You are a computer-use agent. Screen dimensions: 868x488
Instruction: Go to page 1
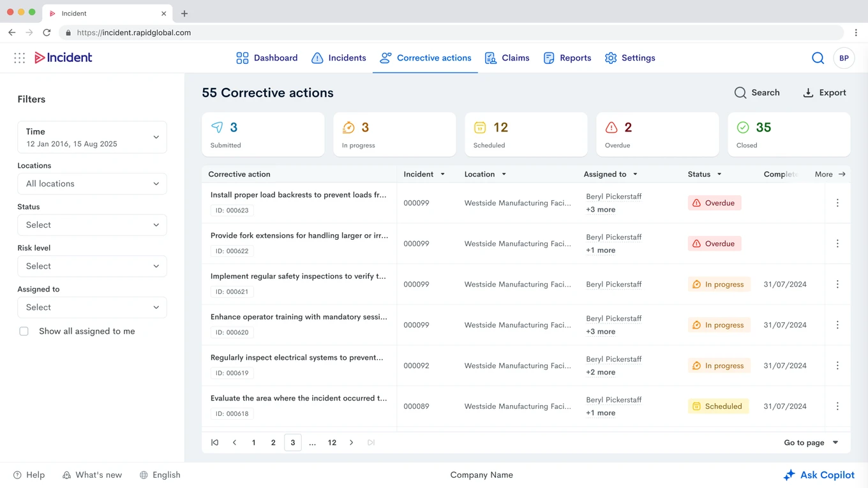tap(253, 443)
